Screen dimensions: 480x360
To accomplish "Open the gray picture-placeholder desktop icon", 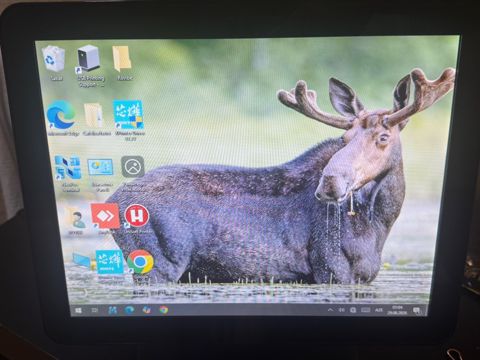I will click(x=133, y=167).
